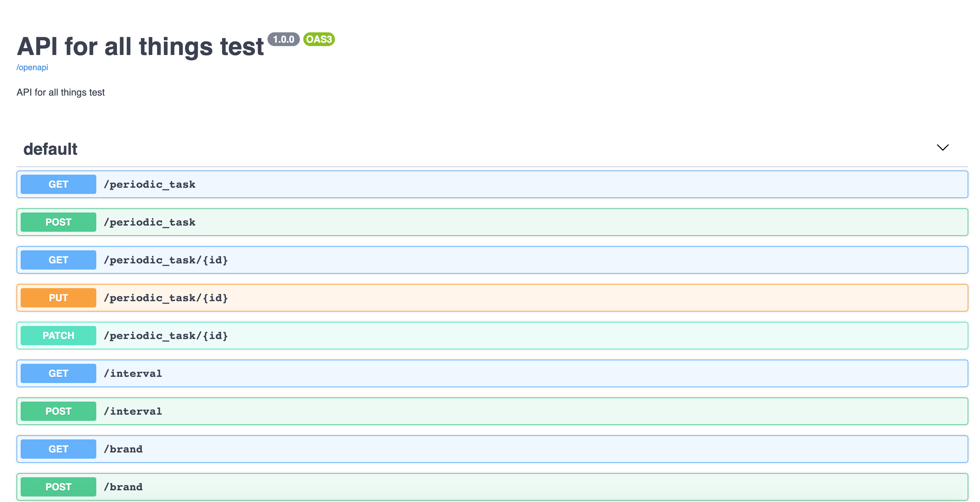Click the PATCH method badge
The width and height of the screenshot is (980, 502).
[x=58, y=336]
